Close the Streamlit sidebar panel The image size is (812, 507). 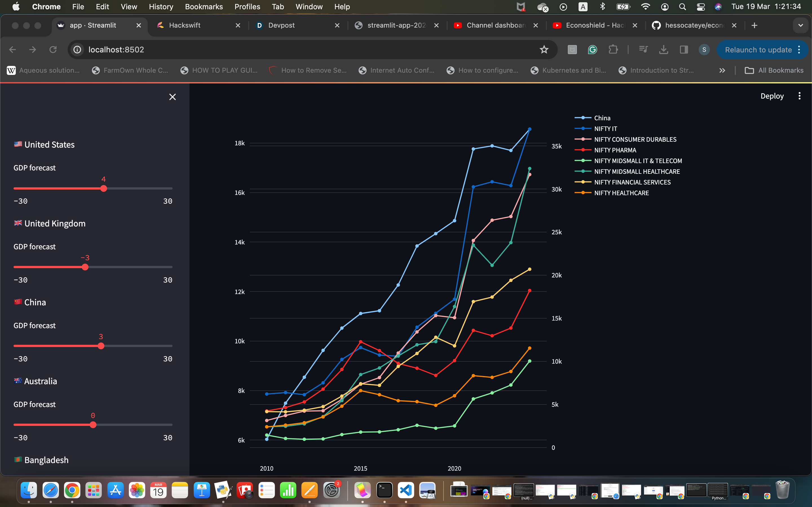[x=173, y=97]
